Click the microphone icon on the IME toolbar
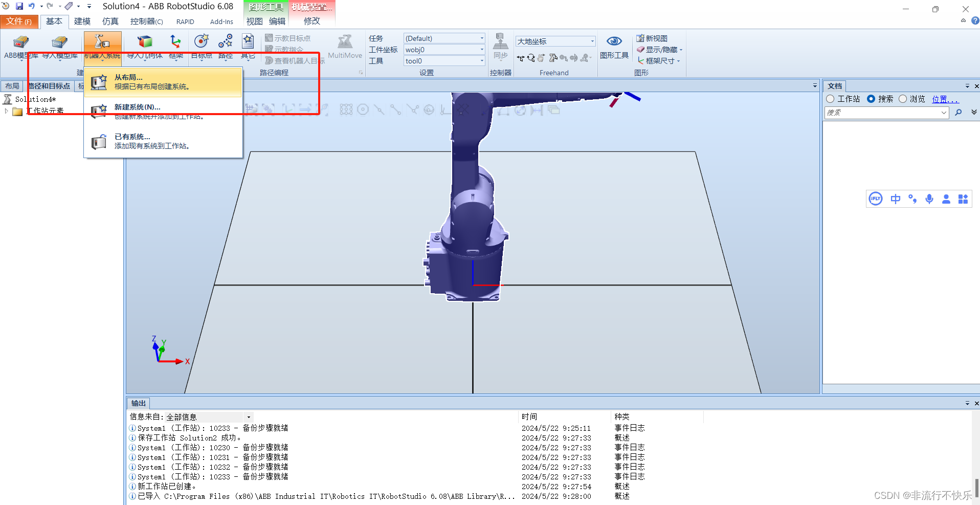Screen dimensions: 980x505 click(x=929, y=199)
